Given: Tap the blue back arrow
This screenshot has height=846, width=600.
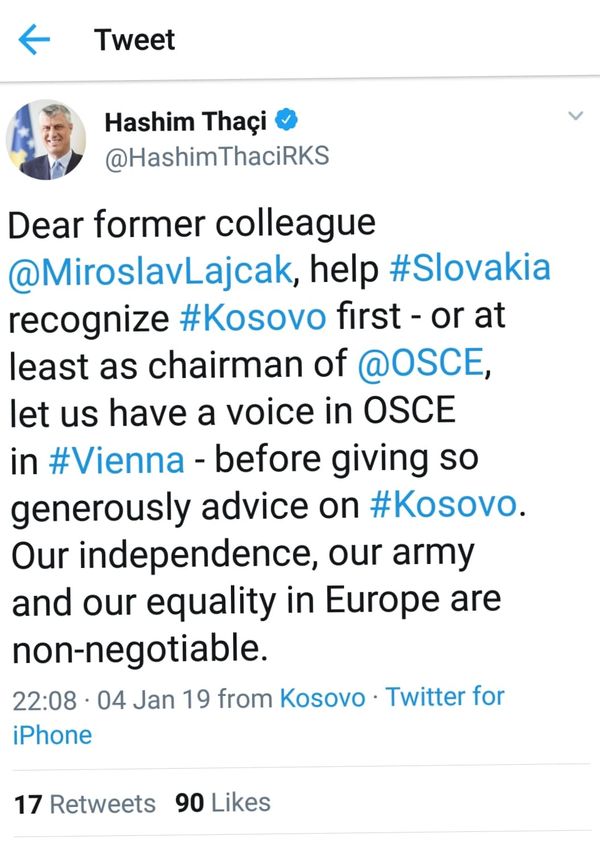Looking at the screenshot, I should [34, 39].
